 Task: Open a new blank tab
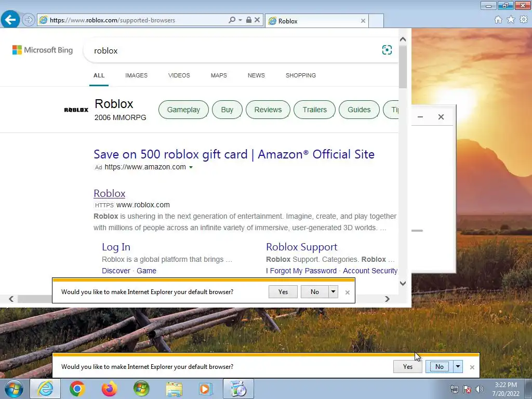tap(376, 21)
